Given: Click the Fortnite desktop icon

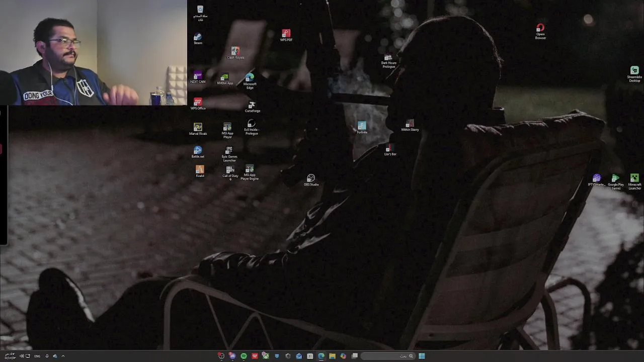Looking at the screenshot, I should point(362,128).
